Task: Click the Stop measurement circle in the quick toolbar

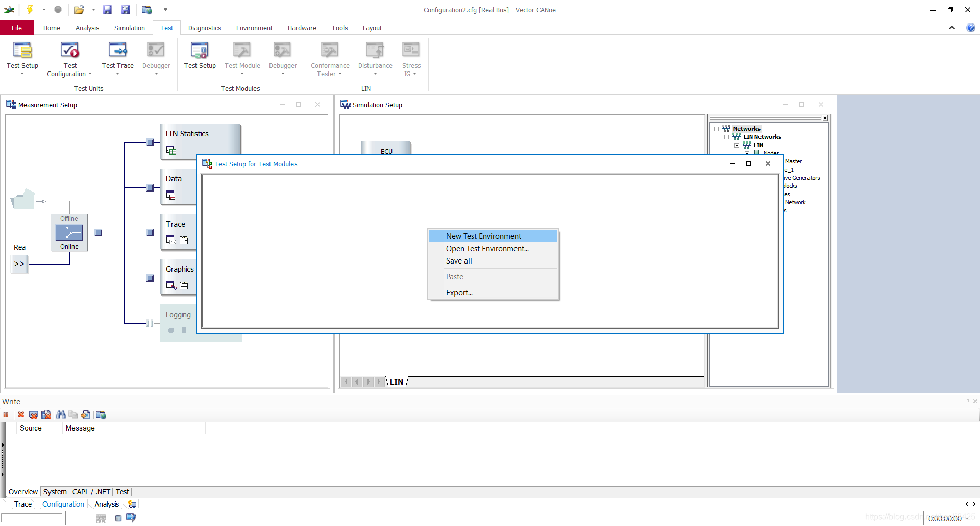Action: [58, 9]
